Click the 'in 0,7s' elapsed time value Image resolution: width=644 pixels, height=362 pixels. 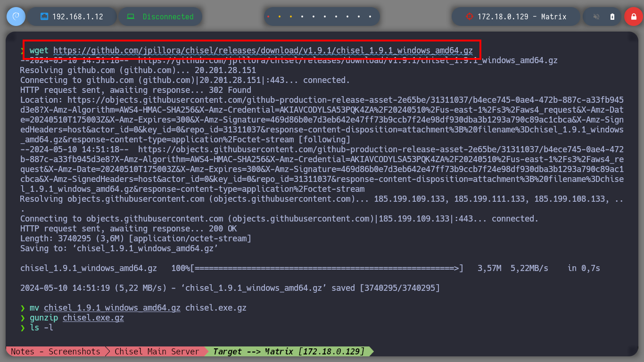pos(584,268)
